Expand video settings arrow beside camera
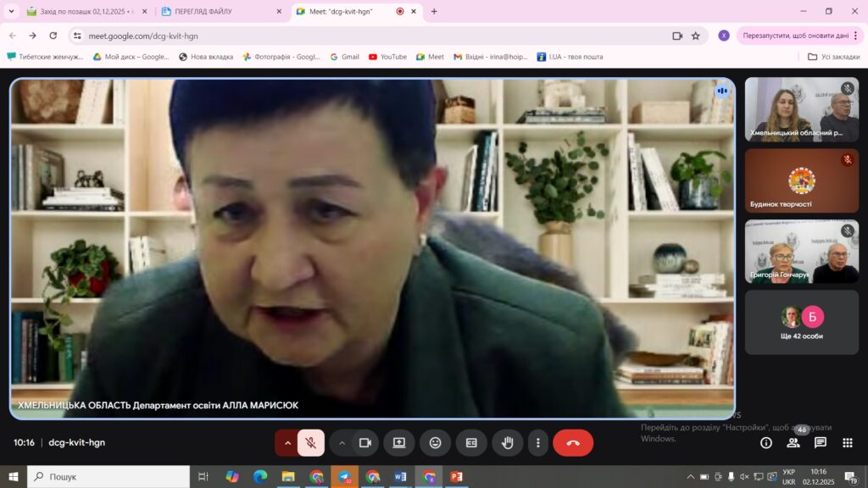 click(342, 442)
